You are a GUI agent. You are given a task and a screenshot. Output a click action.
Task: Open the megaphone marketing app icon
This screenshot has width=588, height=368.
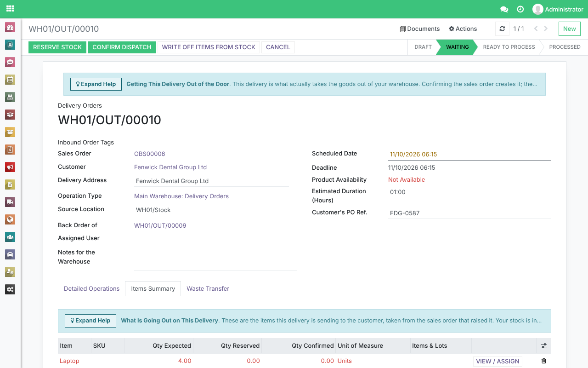[10, 167]
